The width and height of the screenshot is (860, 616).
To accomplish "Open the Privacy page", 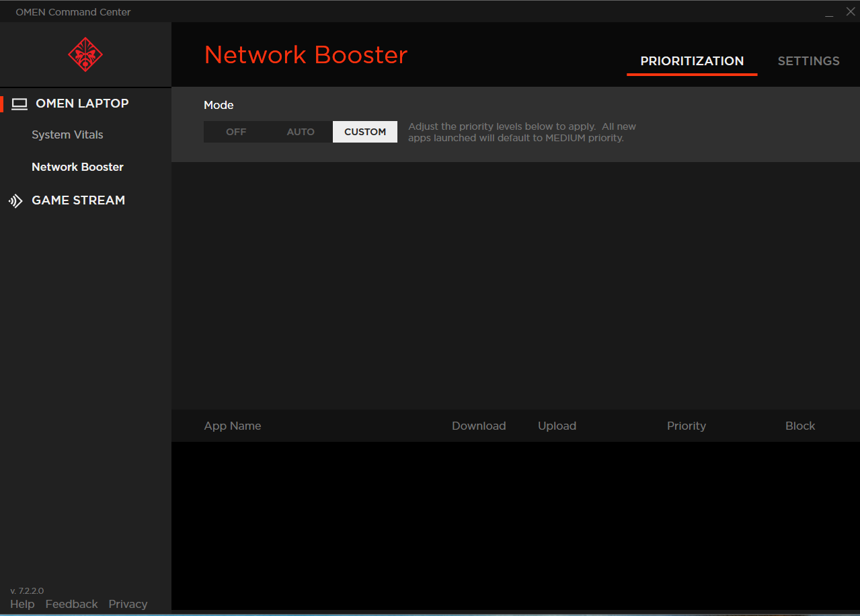I will tap(128, 604).
